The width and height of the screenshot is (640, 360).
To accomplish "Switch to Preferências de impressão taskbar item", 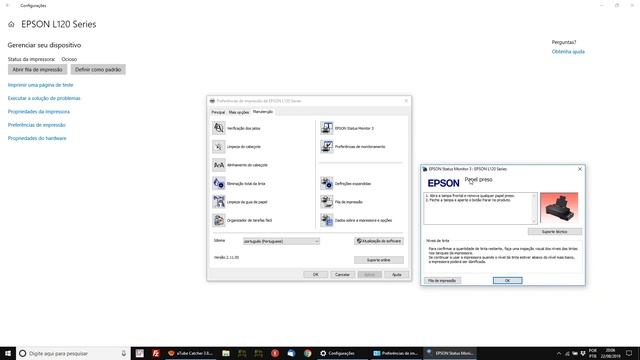I will 396,353.
